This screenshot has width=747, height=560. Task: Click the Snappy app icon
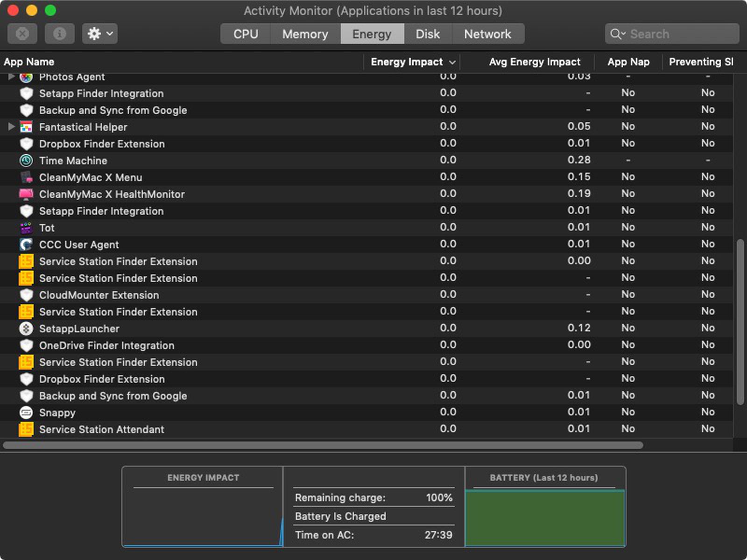click(27, 413)
